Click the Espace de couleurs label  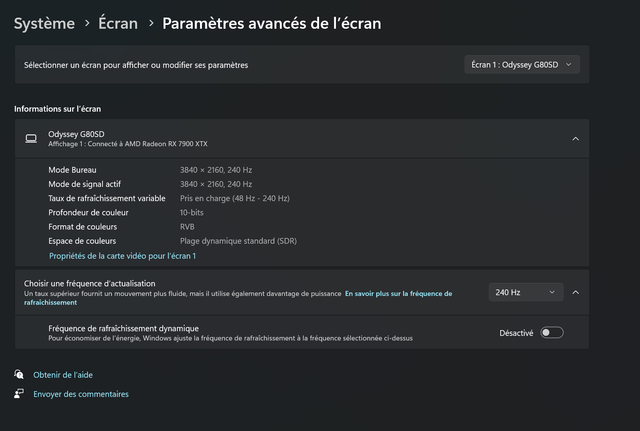82,241
